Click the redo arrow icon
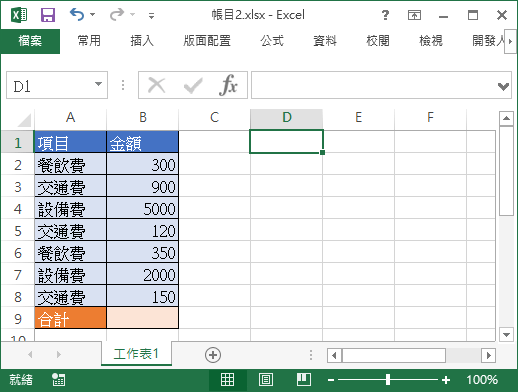The height and width of the screenshot is (392, 518). click(x=117, y=15)
